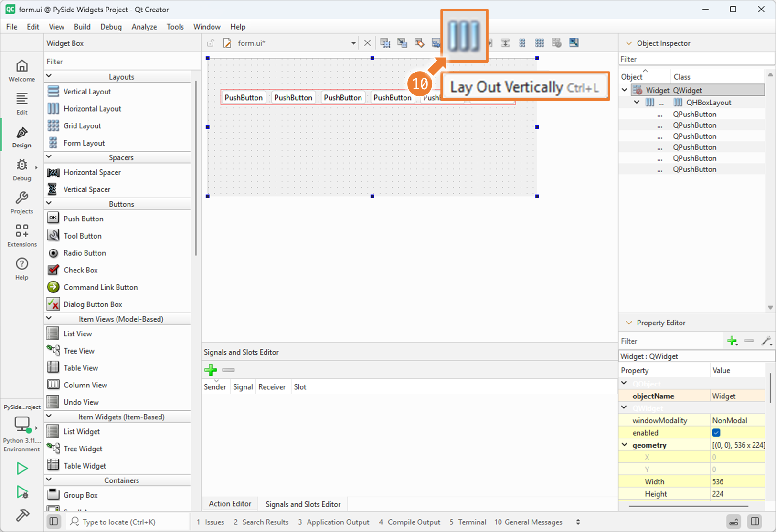
Task: Activate Edit Widgets mode in toolbar
Action: (385, 43)
